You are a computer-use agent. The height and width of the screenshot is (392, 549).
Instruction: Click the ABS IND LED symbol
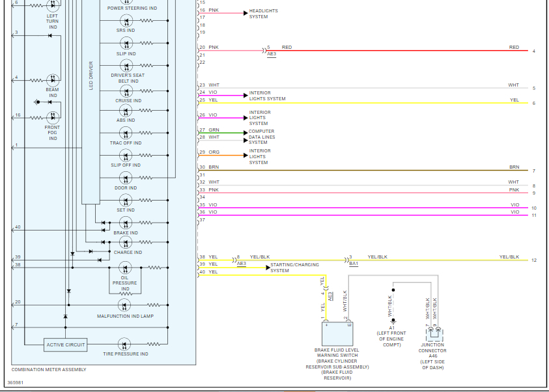126,111
